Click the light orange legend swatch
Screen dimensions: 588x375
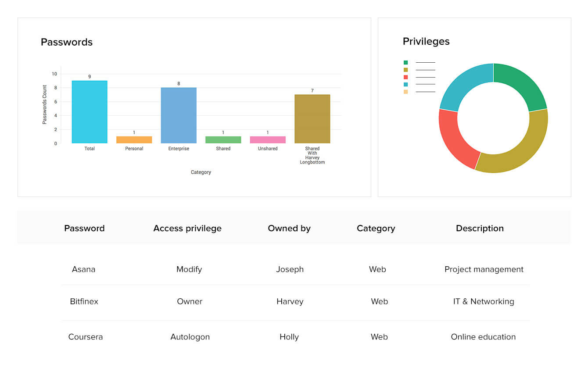point(405,92)
